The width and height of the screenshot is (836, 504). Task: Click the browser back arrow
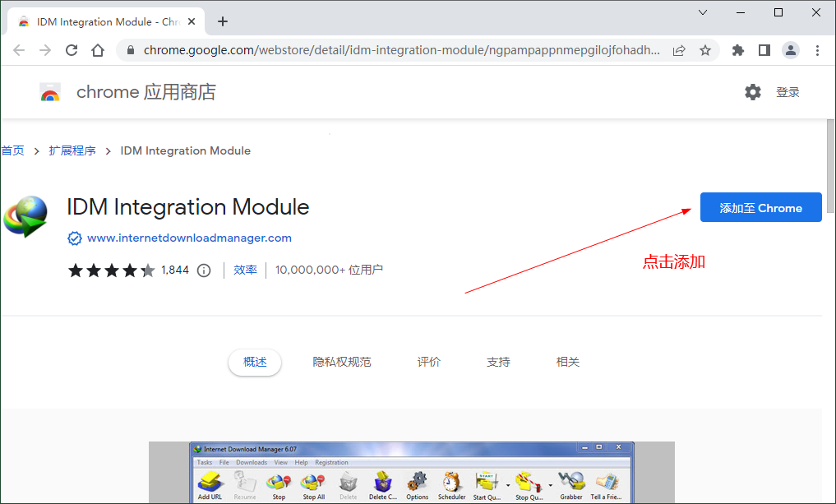(x=19, y=50)
